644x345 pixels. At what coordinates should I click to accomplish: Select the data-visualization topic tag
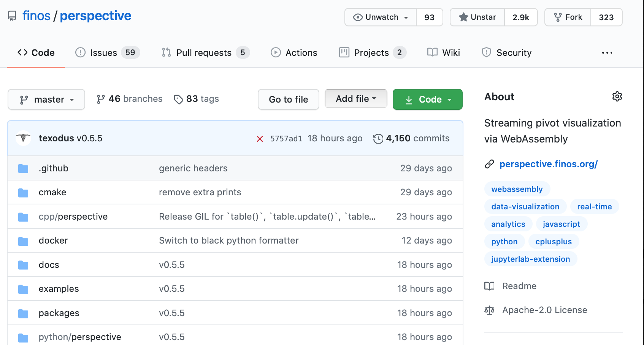point(525,207)
